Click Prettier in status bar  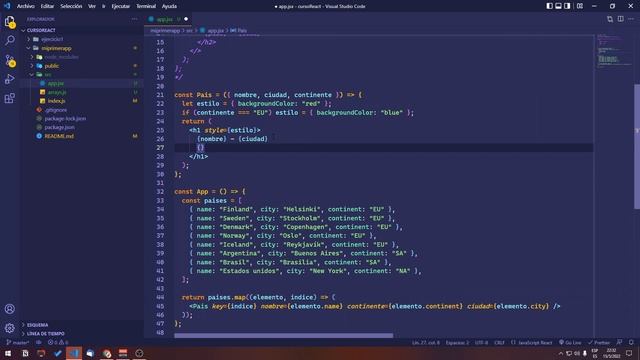599,342
